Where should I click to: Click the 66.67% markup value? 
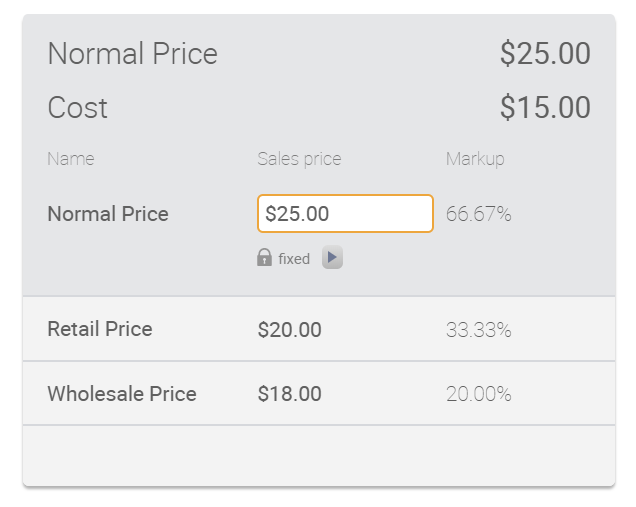(479, 214)
